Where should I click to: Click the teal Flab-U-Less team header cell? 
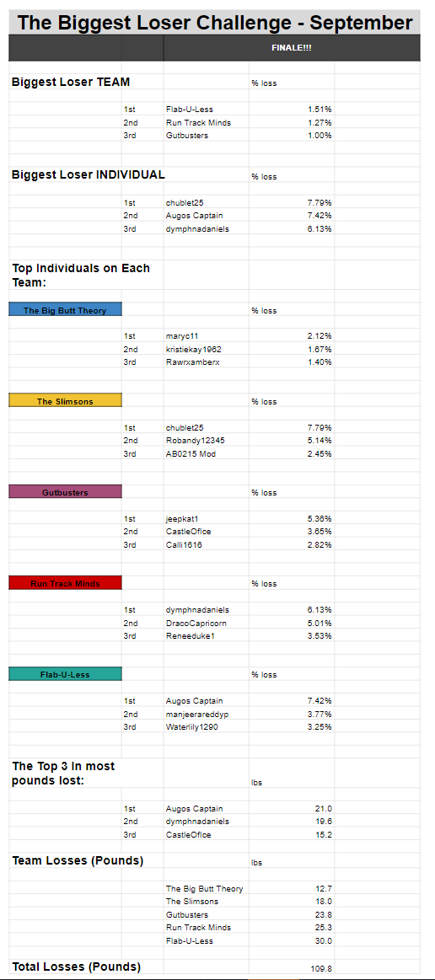tap(65, 674)
